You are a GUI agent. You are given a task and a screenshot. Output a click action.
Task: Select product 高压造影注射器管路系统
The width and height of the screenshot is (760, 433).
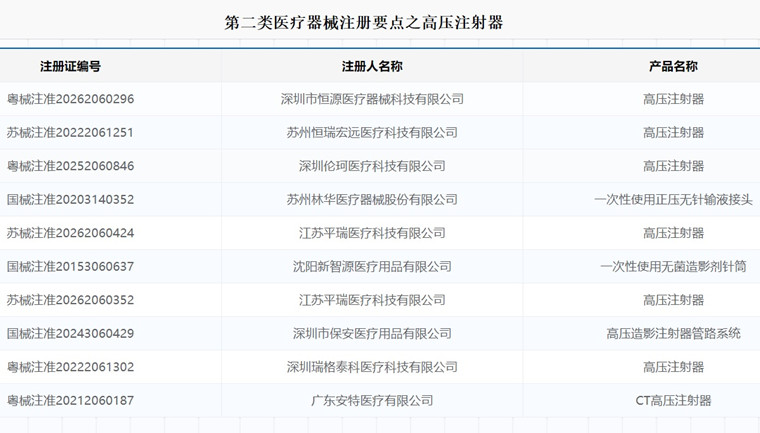[673, 333]
